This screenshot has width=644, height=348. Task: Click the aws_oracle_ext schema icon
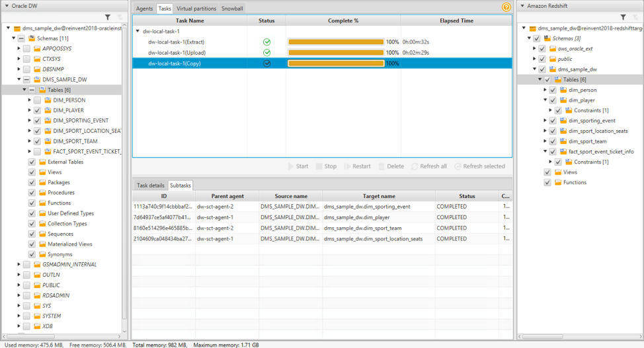[x=553, y=48]
